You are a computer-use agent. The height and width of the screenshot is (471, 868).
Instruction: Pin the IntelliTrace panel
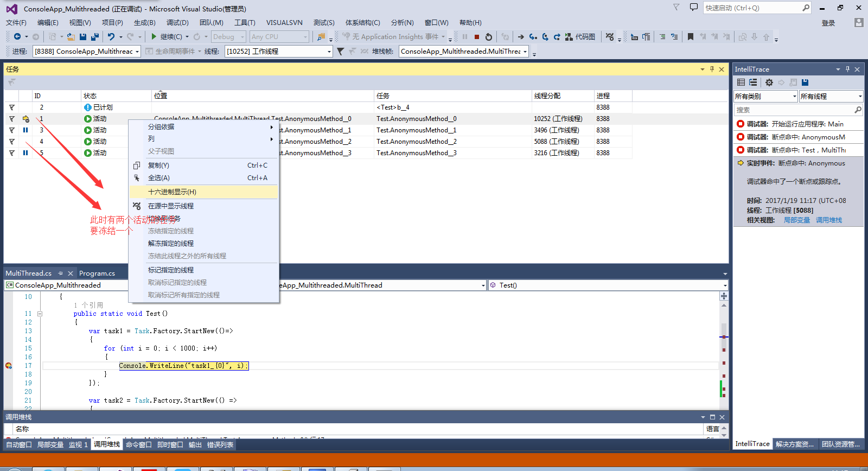[x=847, y=69]
